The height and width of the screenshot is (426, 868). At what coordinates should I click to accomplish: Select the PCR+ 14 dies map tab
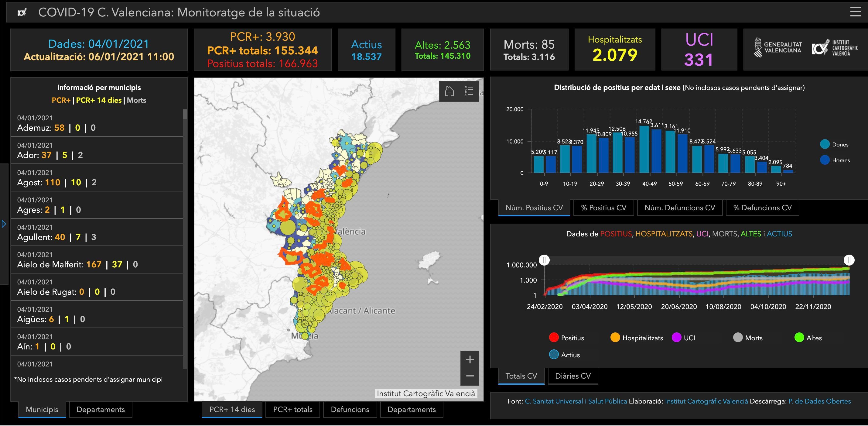[x=232, y=409]
